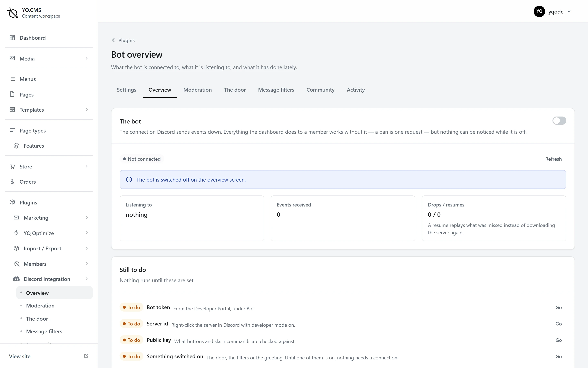Image resolution: width=588 pixels, height=368 pixels.
Task: Click the Discord Integration logo icon
Action: (16, 279)
